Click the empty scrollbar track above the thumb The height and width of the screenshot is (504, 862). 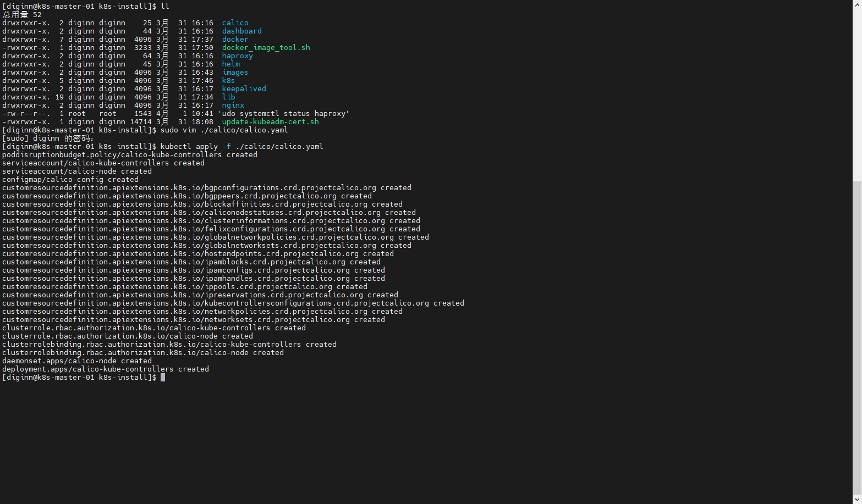(x=857, y=93)
